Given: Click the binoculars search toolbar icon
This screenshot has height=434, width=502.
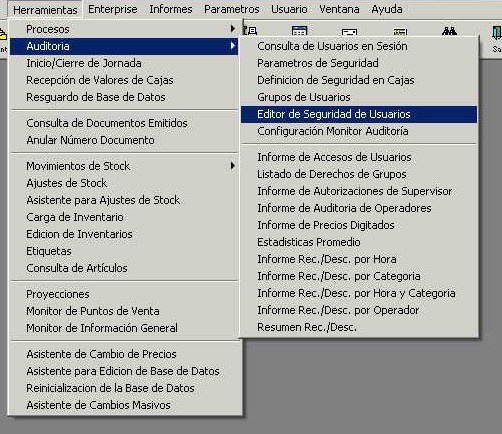Looking at the screenshot, I should click(449, 31).
